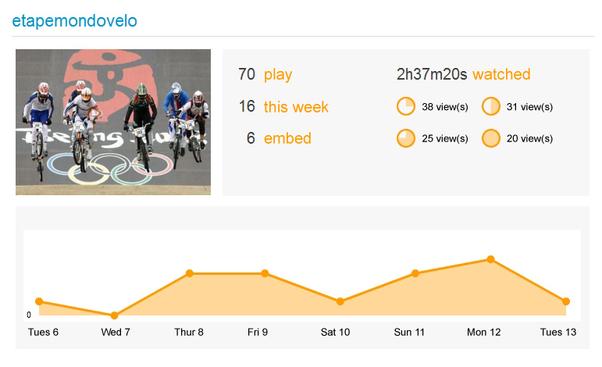The height and width of the screenshot is (367, 602).
Task: Click the orange 'watched' label
Action: (x=501, y=74)
